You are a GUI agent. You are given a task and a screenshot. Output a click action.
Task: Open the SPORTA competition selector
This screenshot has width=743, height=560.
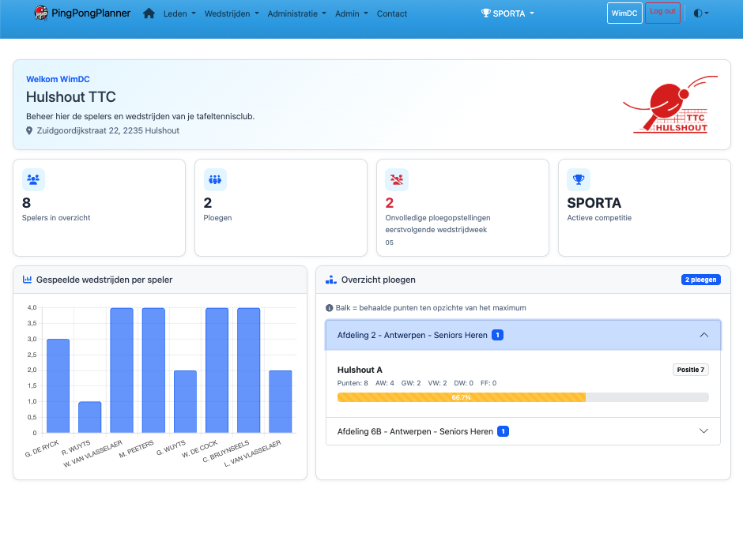507,13
